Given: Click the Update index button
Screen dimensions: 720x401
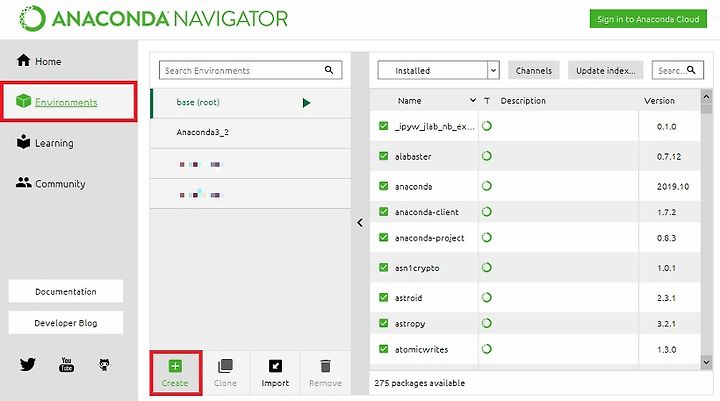Looking at the screenshot, I should point(606,70).
